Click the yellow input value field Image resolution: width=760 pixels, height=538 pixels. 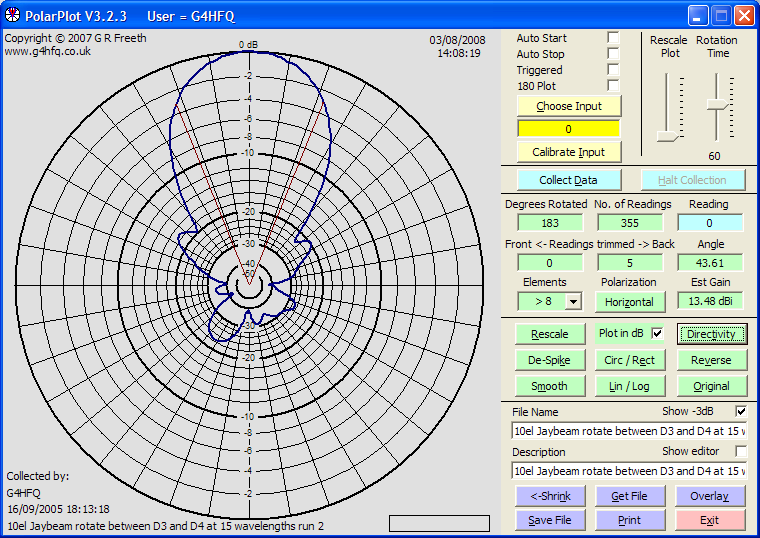point(569,129)
